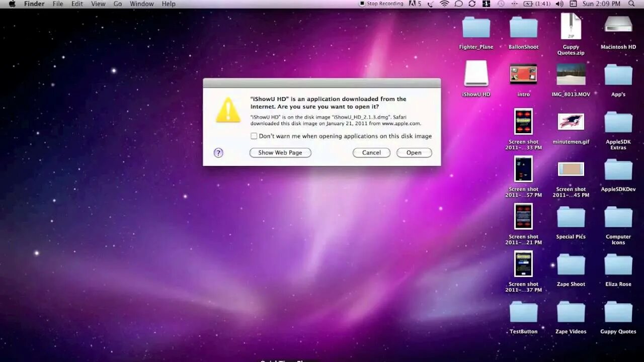Select the Guppy Quotes.zip archive icon
Viewport: 644px width, 362px height.
point(571,27)
